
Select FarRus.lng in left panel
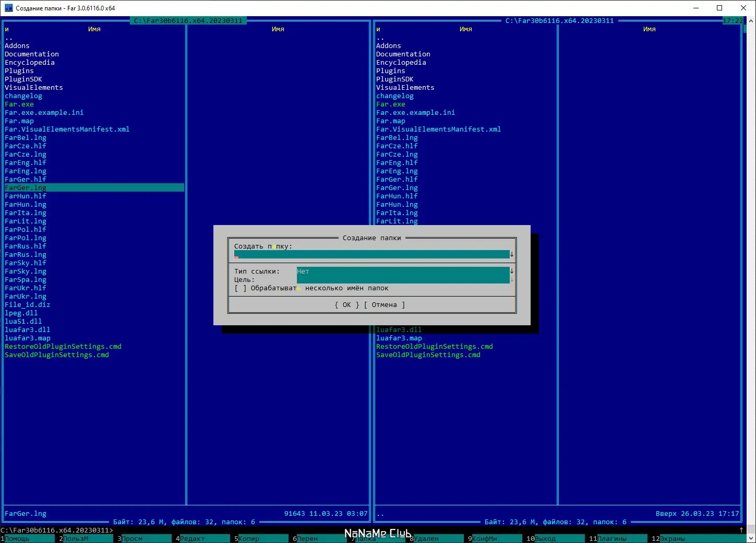[x=26, y=255]
